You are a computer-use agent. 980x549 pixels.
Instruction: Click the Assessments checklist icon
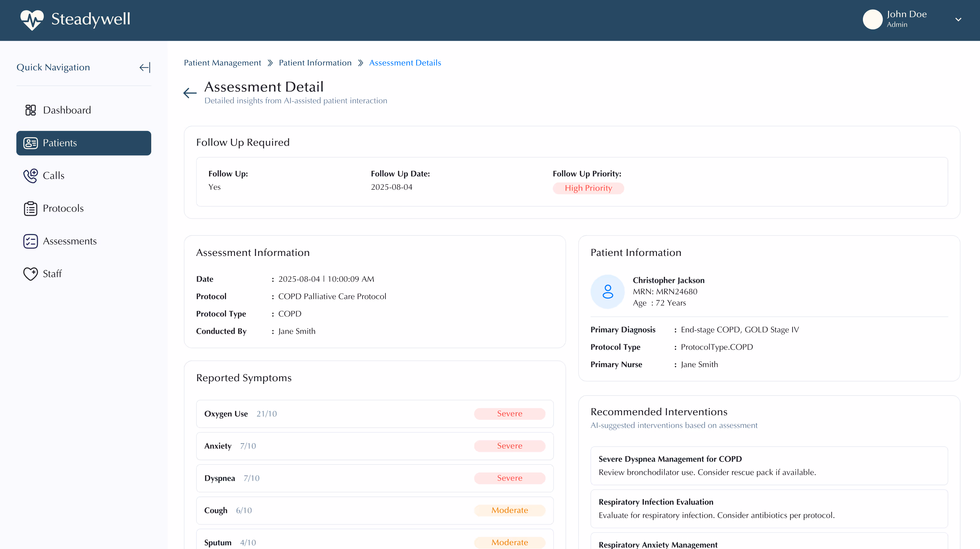[x=31, y=241]
